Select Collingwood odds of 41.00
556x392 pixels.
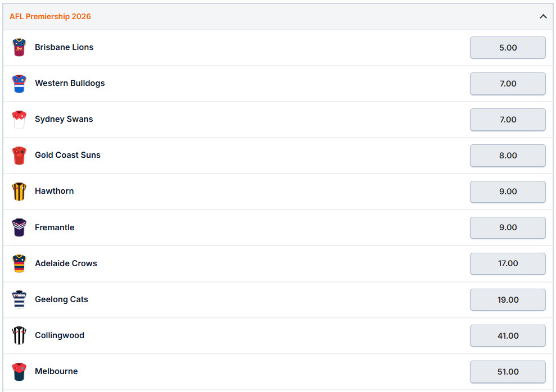coord(507,335)
